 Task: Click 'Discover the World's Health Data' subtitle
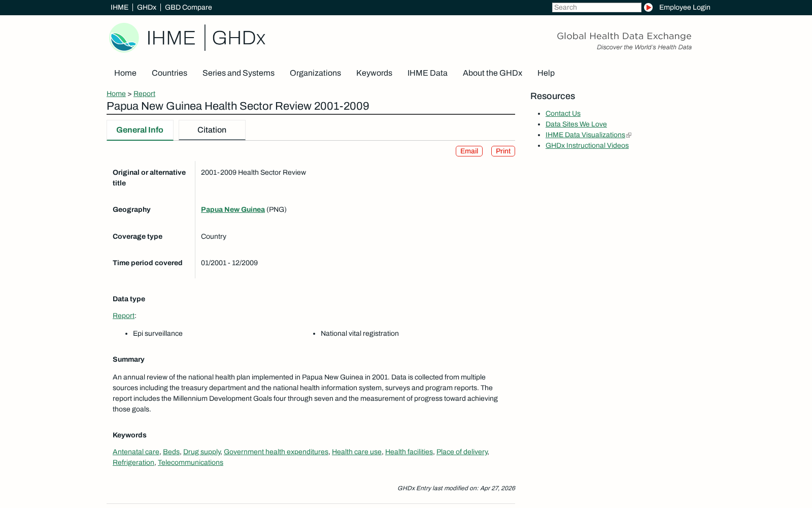(x=644, y=47)
